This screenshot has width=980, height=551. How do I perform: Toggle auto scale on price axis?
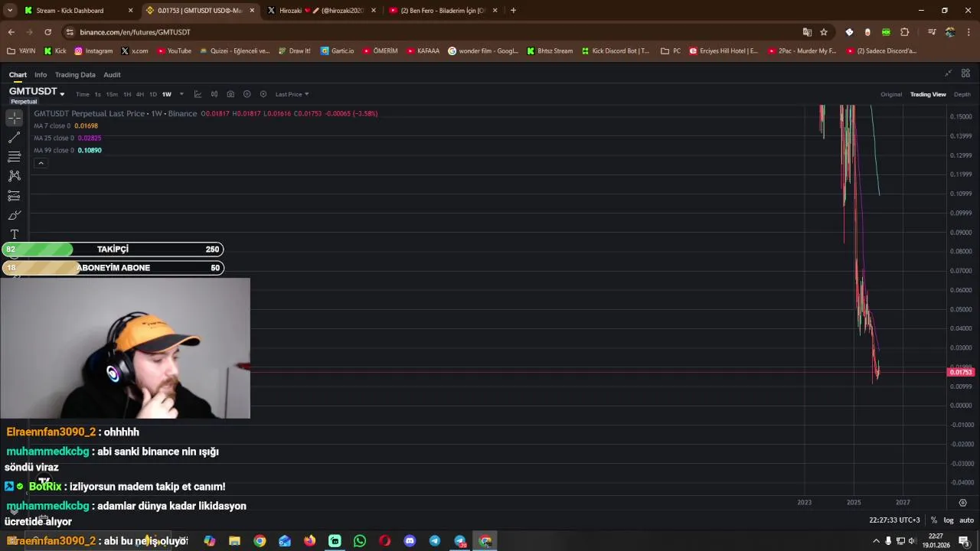[966, 520]
